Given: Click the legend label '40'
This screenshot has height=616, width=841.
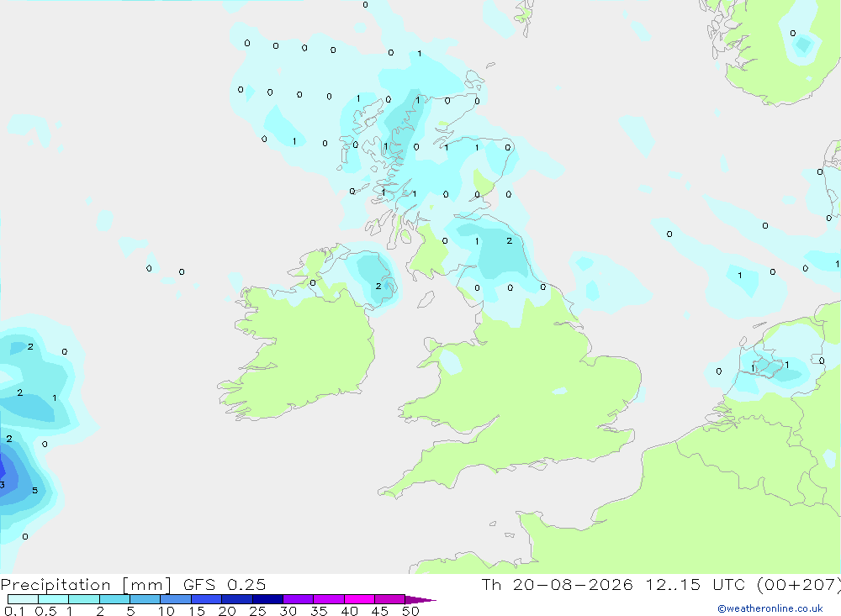Looking at the screenshot, I should (349, 611).
